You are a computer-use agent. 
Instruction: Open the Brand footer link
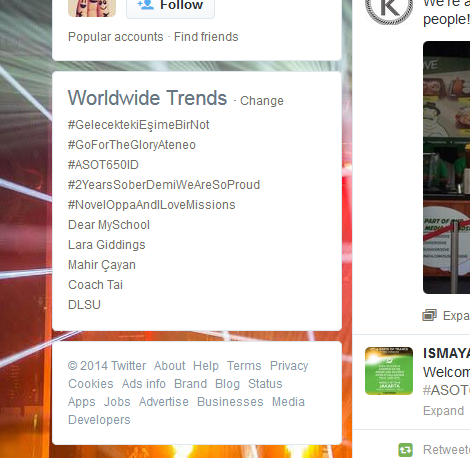click(190, 384)
